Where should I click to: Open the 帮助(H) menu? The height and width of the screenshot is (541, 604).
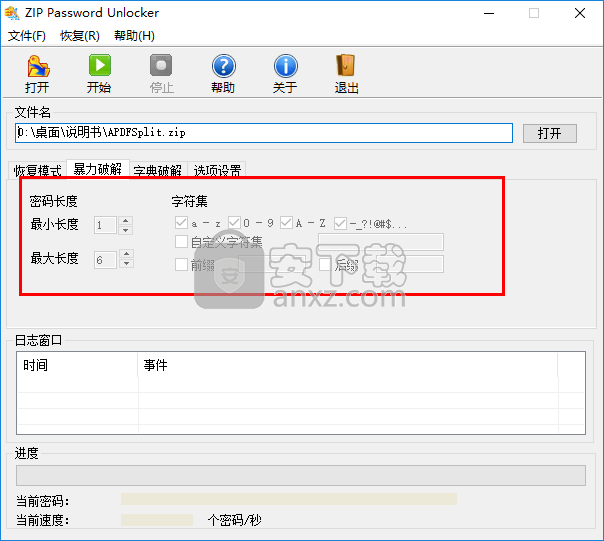click(x=134, y=36)
